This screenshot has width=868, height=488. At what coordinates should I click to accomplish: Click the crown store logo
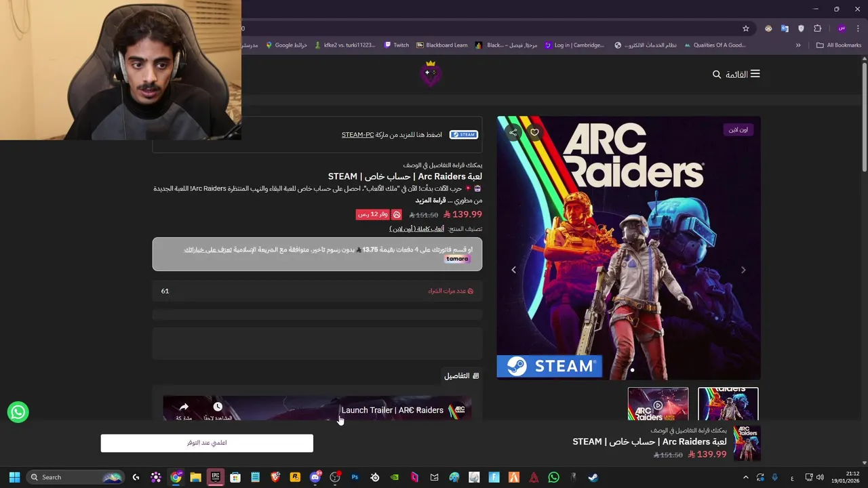(x=430, y=74)
